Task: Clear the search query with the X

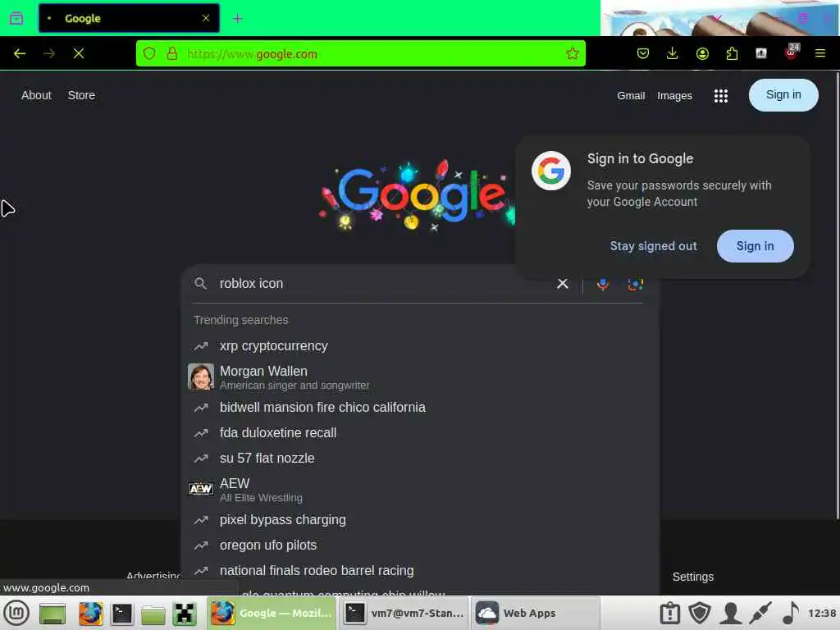Action: tap(562, 283)
